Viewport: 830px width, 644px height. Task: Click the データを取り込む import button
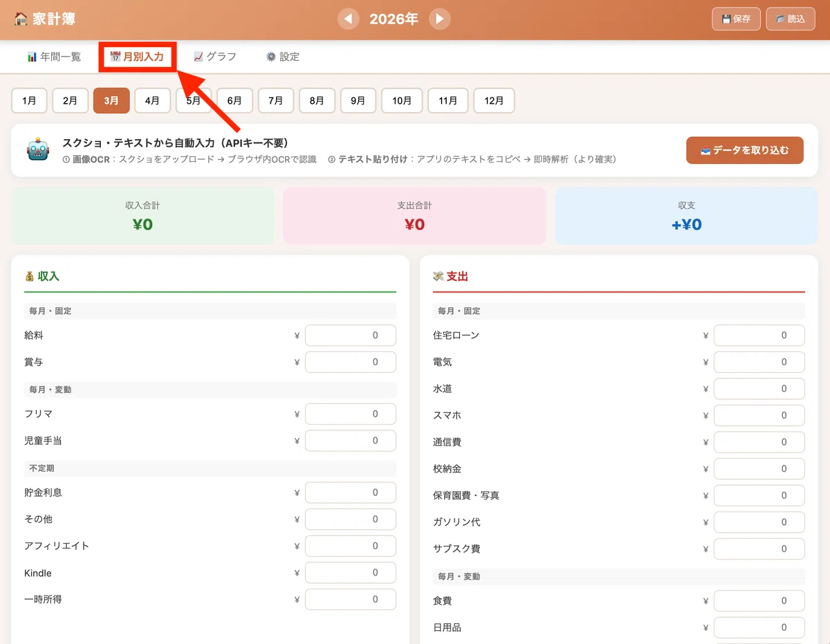745,150
